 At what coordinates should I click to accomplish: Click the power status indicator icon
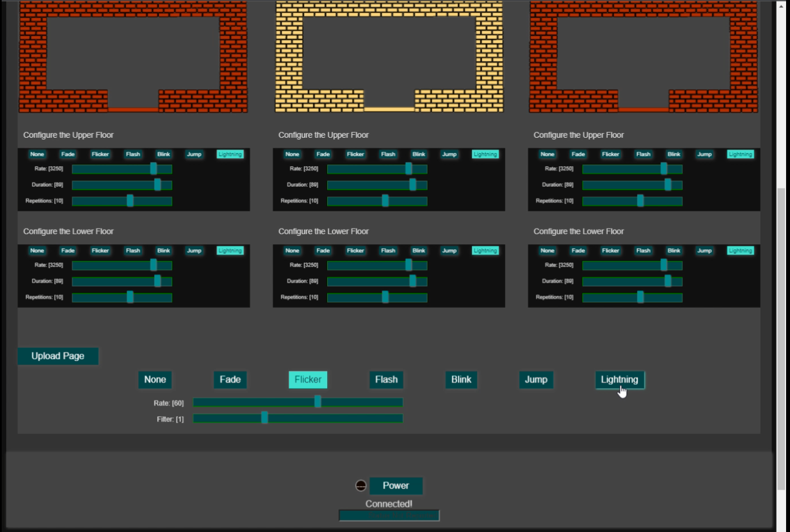(x=361, y=486)
